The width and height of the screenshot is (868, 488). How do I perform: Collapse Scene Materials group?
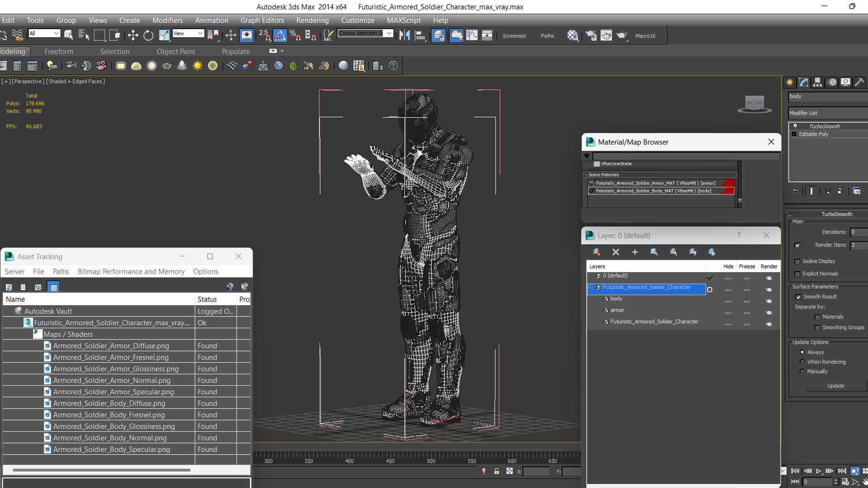coord(586,175)
